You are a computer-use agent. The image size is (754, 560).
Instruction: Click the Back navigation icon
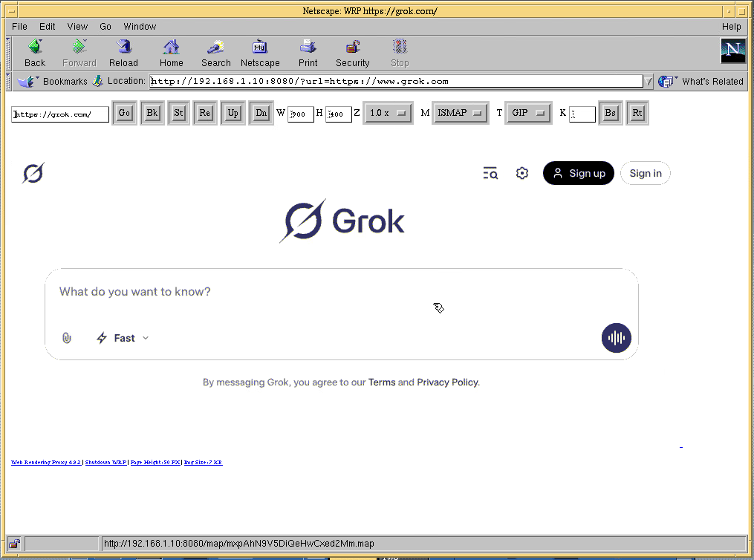click(x=34, y=48)
